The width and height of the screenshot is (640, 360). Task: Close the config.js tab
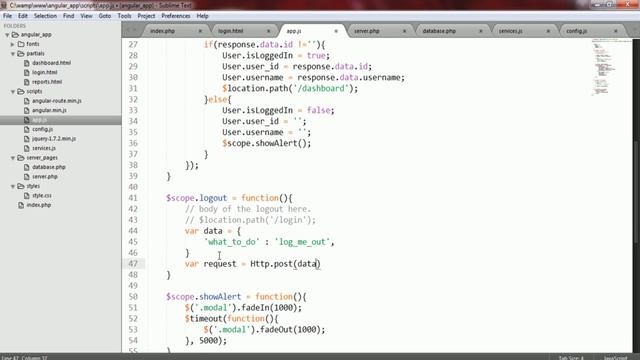click(x=616, y=31)
